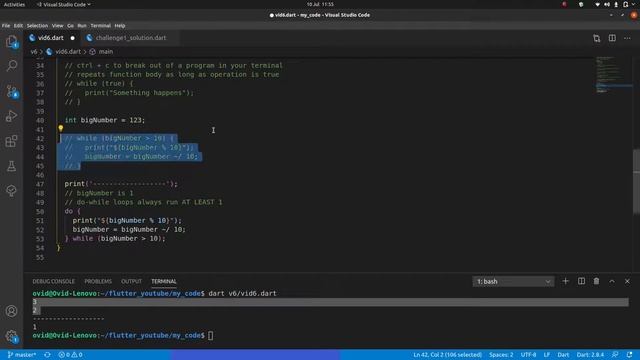640x360 pixels.
Task: Open the File menu
Action: coord(6,25)
